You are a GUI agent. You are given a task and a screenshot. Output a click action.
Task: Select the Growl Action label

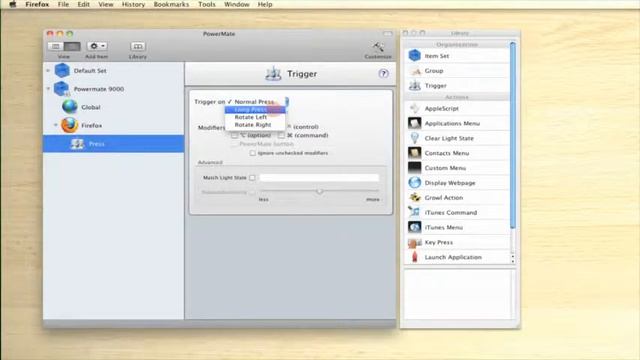444,198
